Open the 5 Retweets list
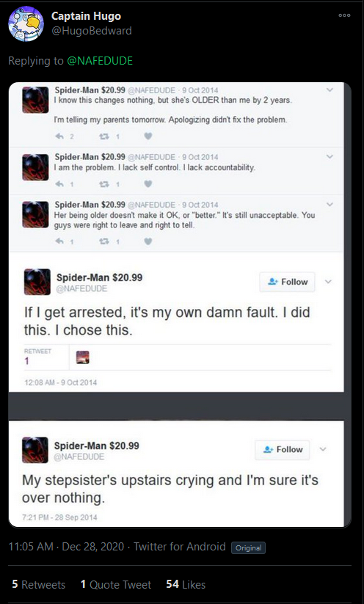Image resolution: width=364 pixels, height=604 pixels. point(38,584)
